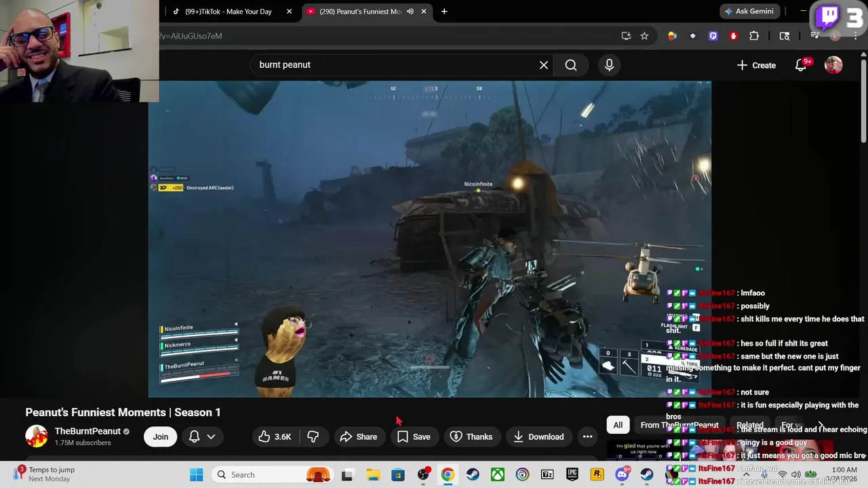Open the purple P extension
The height and width of the screenshot is (488, 868).
713,36
